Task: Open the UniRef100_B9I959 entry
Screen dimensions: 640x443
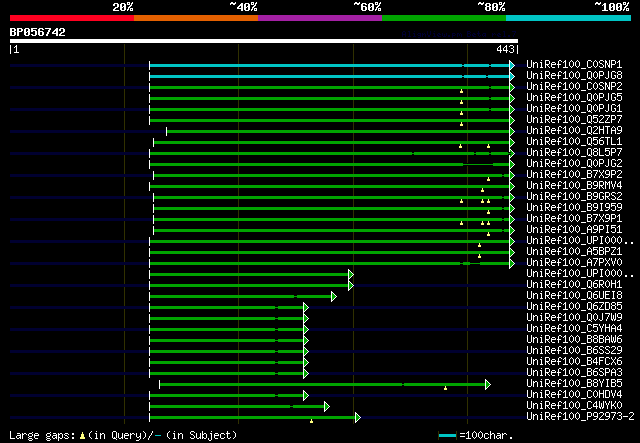Action: 574,208
